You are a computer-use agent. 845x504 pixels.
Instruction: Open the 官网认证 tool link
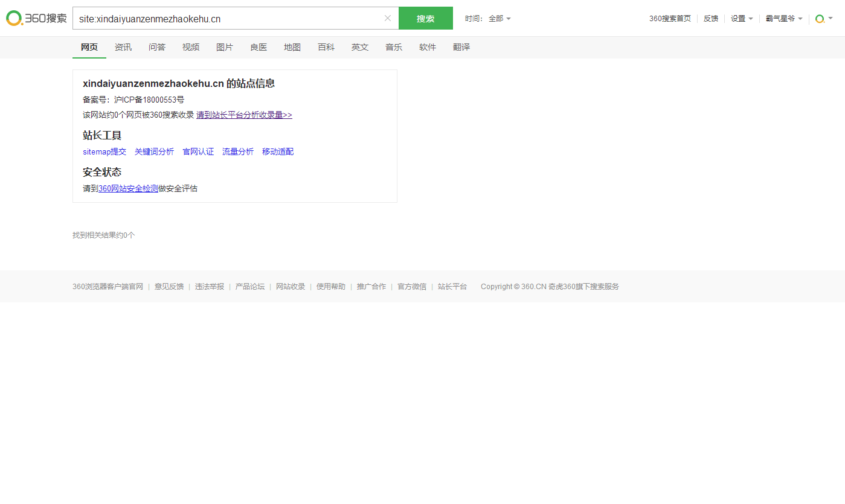click(x=198, y=152)
